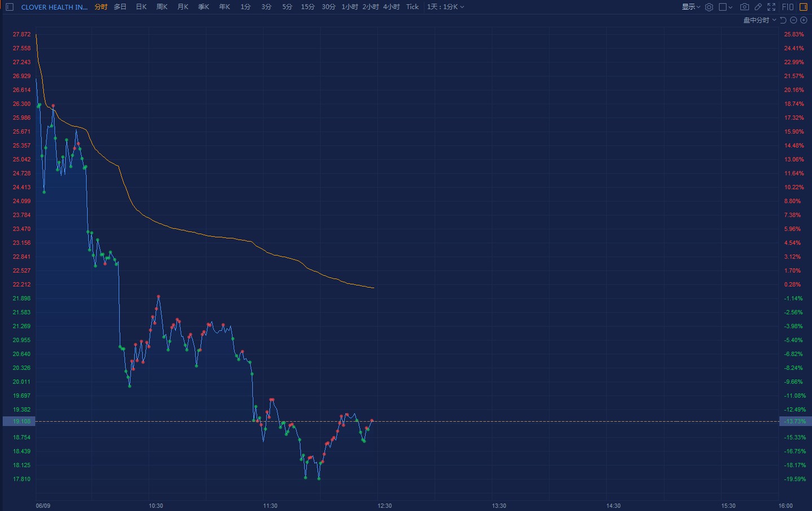Viewport: 812px width, 511px height.
Task: Open the 显示 display dropdown
Action: pyautogui.click(x=691, y=7)
